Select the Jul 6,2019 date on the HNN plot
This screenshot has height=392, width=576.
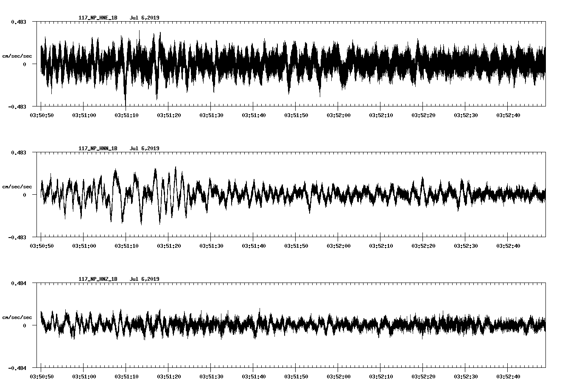pyautogui.click(x=145, y=148)
